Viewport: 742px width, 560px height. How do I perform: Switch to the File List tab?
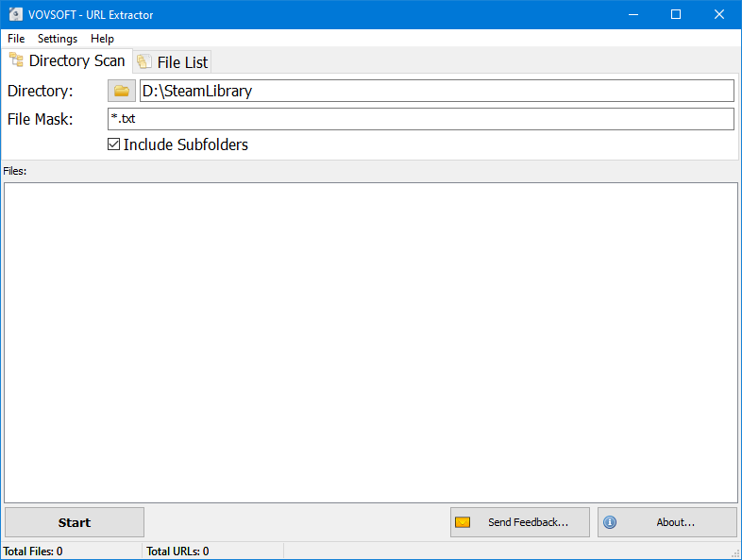click(173, 62)
